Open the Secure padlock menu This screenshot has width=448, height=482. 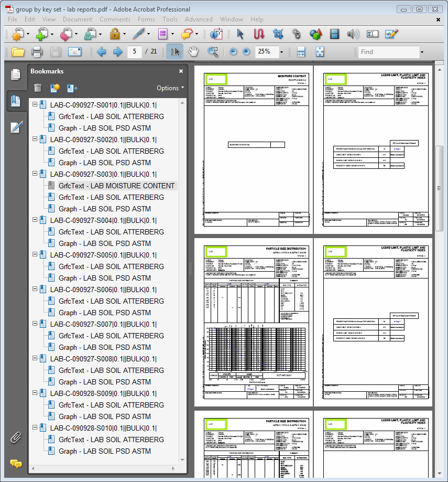[115, 35]
